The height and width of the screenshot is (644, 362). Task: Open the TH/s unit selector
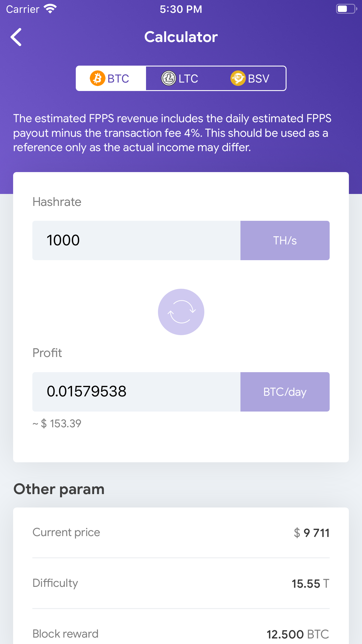click(284, 240)
